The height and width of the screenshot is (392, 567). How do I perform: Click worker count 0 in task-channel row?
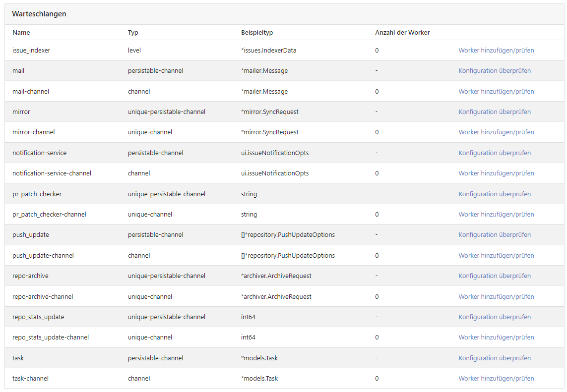click(x=377, y=378)
